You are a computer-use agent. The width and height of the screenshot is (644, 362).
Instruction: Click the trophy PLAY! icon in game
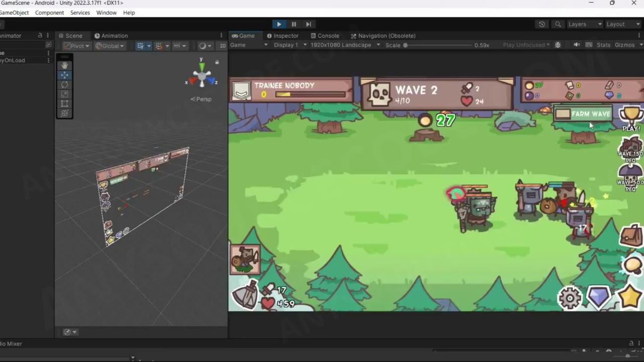(x=631, y=118)
